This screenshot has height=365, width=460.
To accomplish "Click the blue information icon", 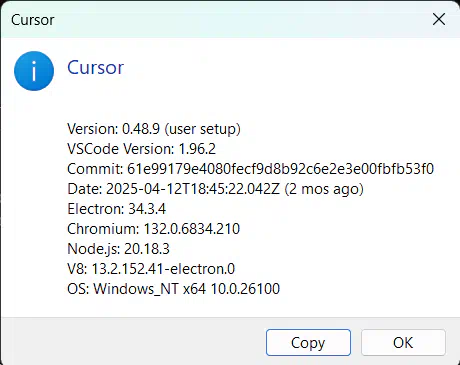I will click(x=34, y=71).
